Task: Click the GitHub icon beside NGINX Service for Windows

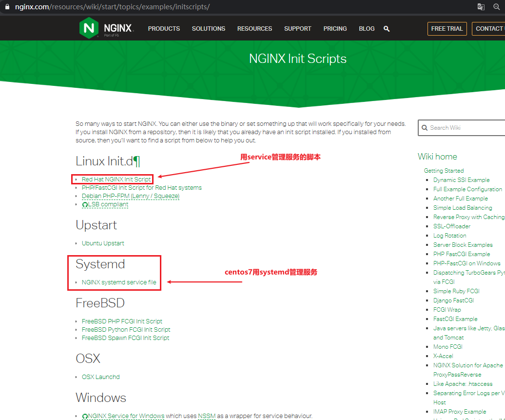Action: pos(84,416)
